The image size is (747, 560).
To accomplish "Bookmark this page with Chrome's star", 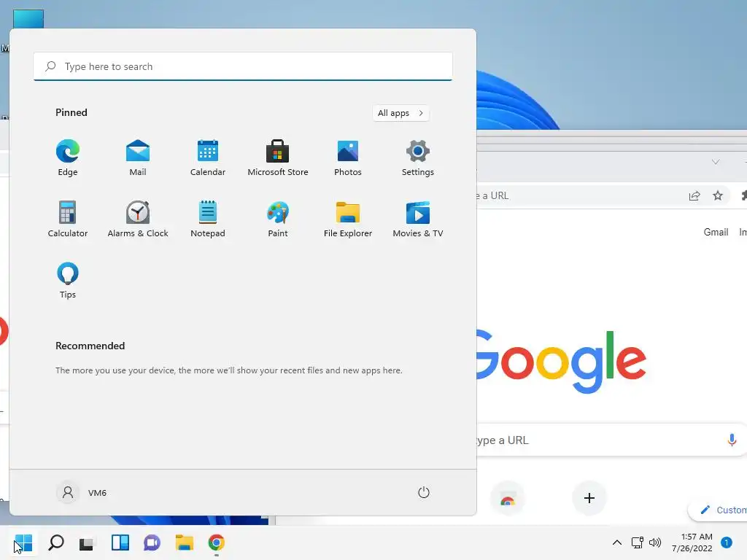I will pos(718,195).
